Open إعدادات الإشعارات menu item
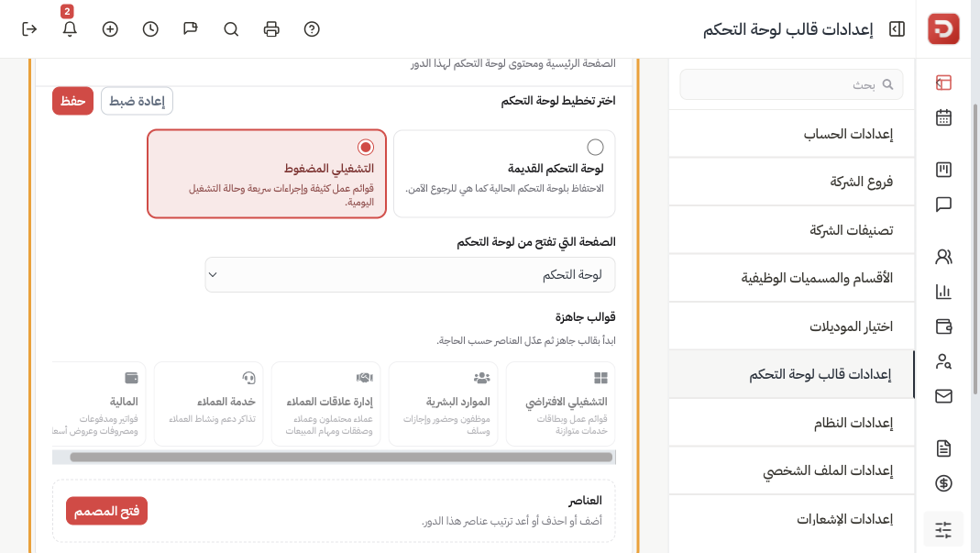 click(791, 519)
